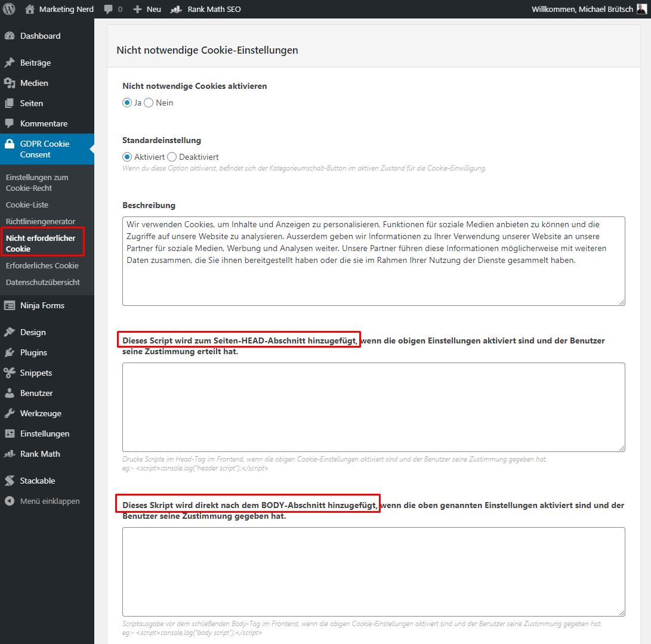Select the Nein radio button
The width and height of the screenshot is (651, 644).
(x=149, y=103)
